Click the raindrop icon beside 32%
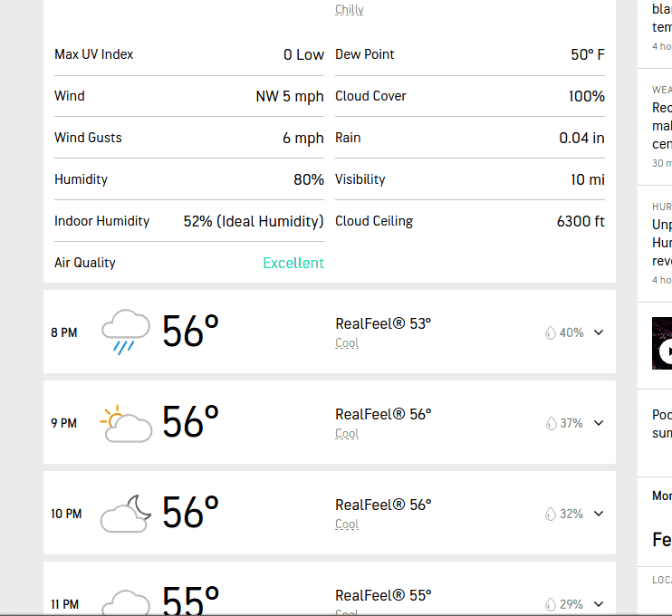 551,514
